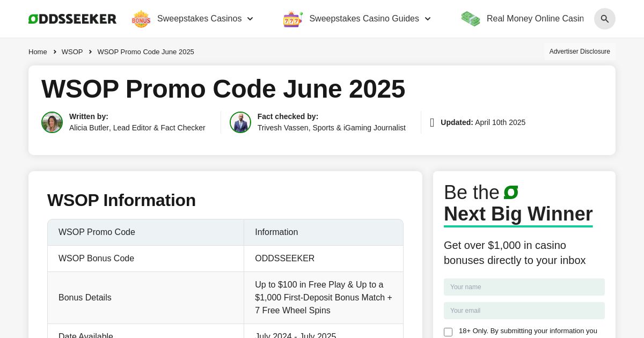Click the Your name input field
The height and width of the screenshot is (338, 644).
(524, 287)
